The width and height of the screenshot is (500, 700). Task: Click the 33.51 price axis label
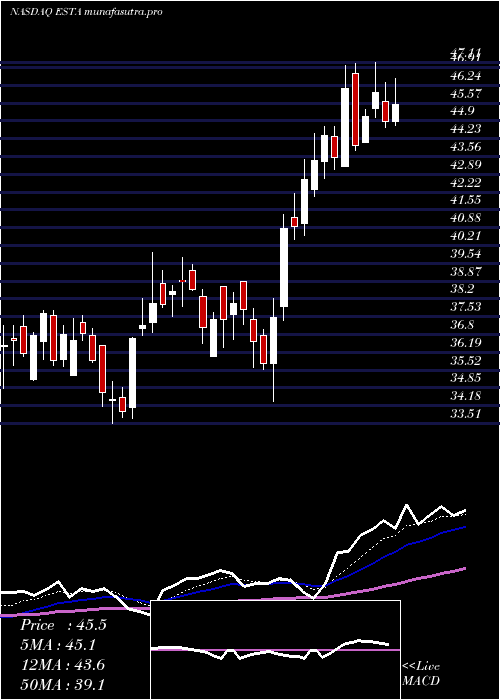[466, 413]
